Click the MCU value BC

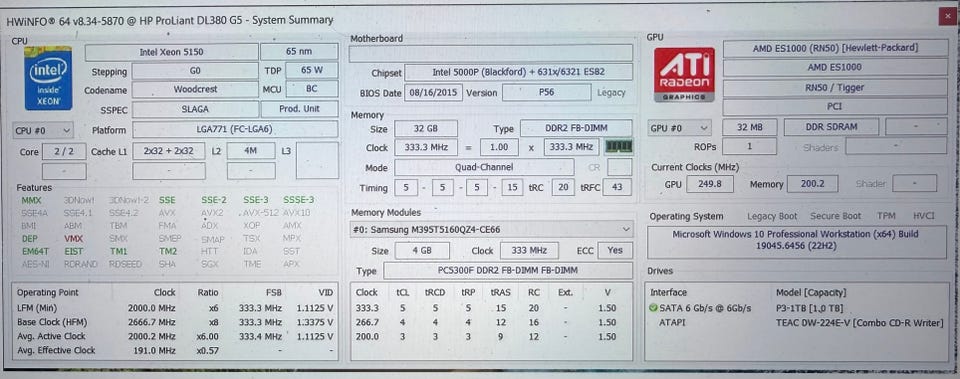click(312, 89)
